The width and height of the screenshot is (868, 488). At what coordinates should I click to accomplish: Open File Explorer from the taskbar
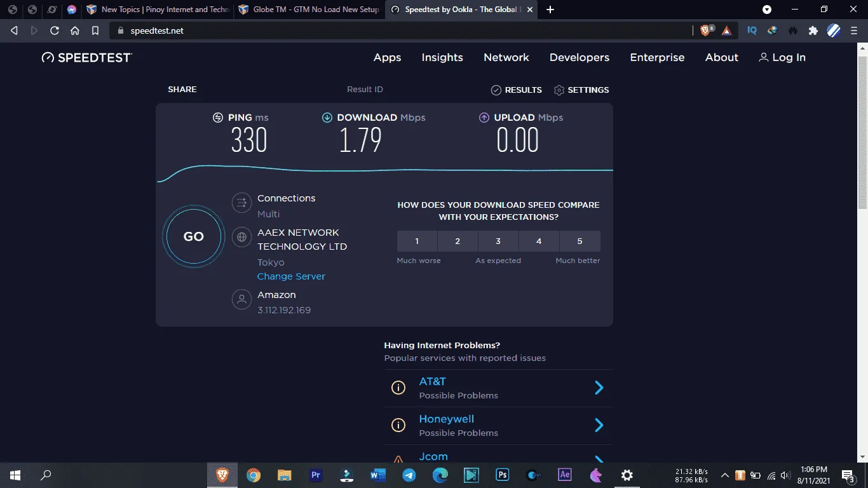tap(284, 475)
